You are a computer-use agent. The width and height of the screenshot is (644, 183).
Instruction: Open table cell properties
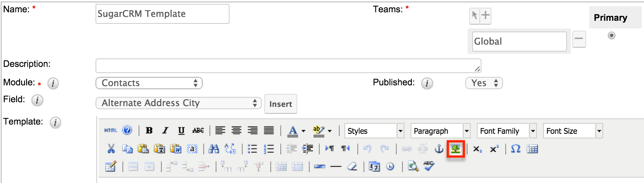[x=149, y=167]
